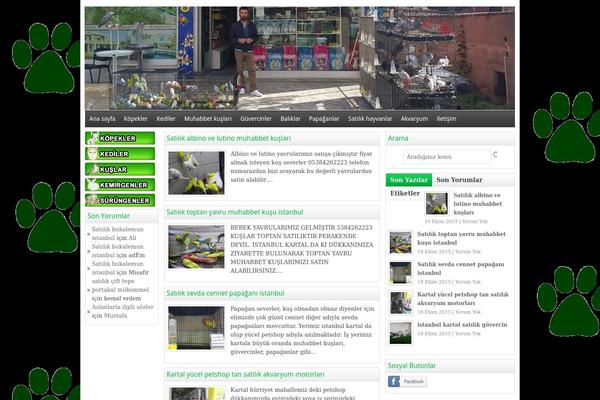Open sidebar link Kartal yücel petshop tan satılık akvaryum motorları

coord(463,299)
